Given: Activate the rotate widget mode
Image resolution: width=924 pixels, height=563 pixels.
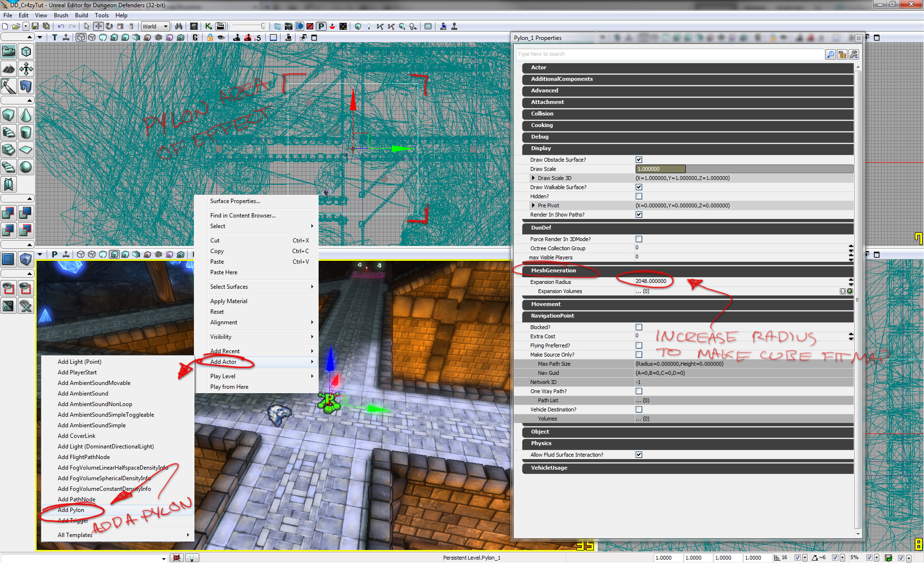Looking at the screenshot, I should pos(109,26).
